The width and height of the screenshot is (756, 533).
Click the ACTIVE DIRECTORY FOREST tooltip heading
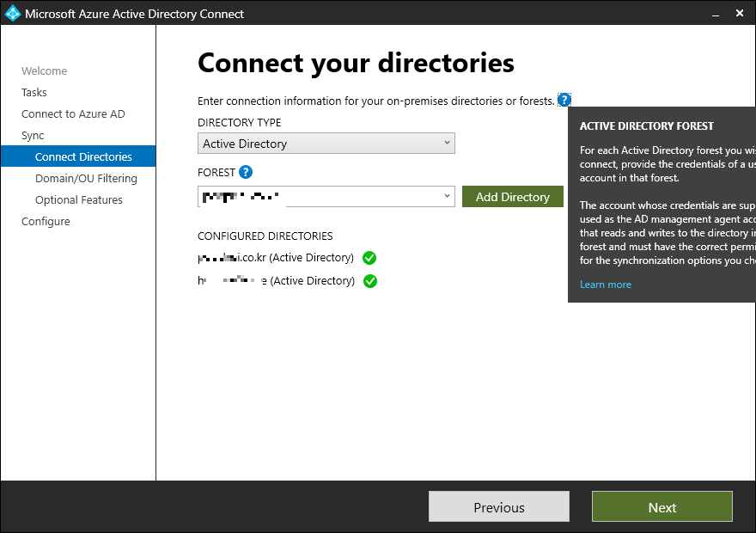tap(647, 126)
